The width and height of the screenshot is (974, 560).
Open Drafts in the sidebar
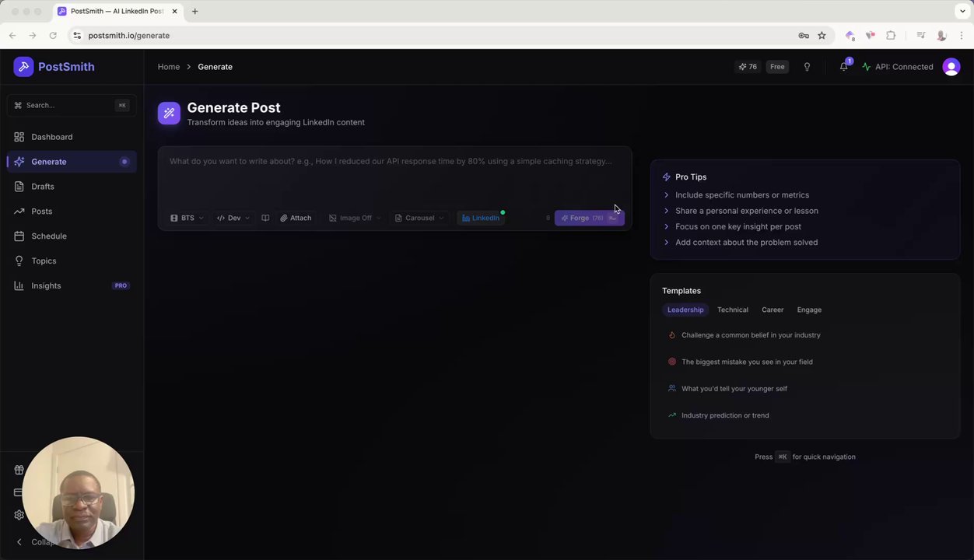pyautogui.click(x=72, y=187)
